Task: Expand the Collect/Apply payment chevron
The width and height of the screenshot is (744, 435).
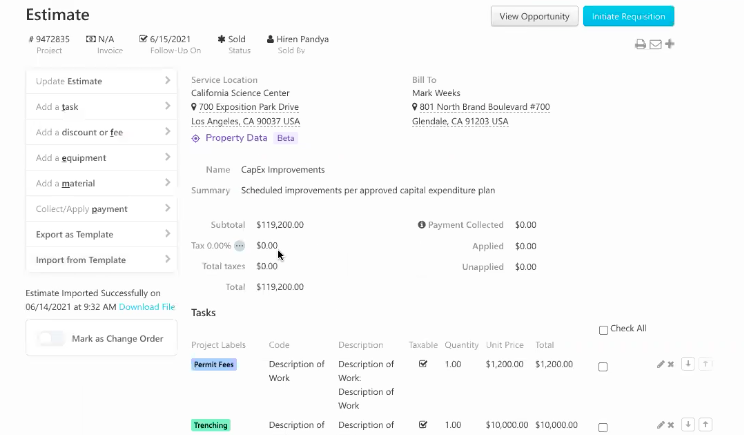Action: pos(167,208)
